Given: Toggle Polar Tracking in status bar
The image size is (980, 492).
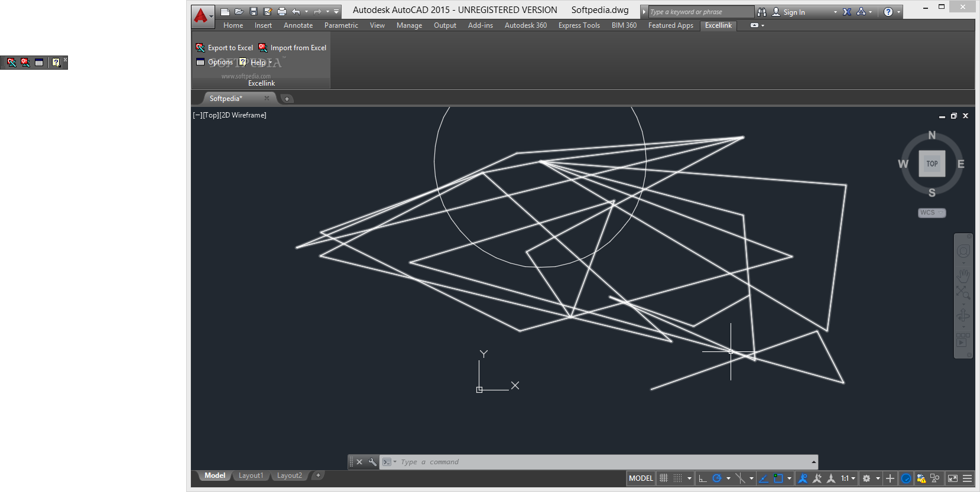Looking at the screenshot, I should coord(717,478).
